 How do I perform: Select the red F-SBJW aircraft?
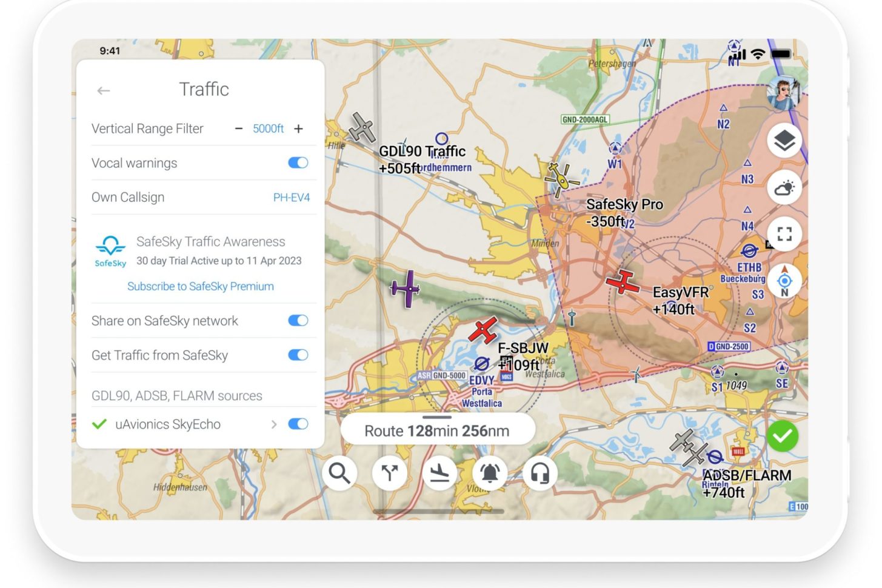pos(483,331)
